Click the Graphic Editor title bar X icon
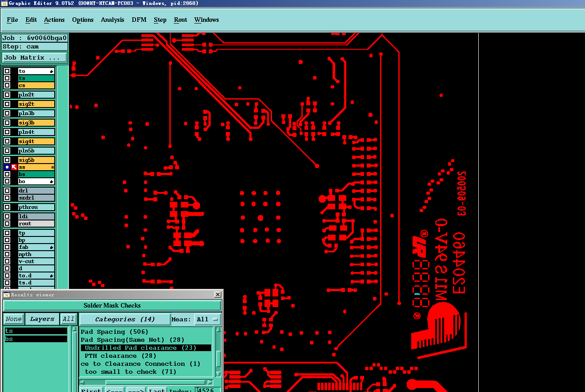Viewport: 585px width, 392px height. pos(4,3)
